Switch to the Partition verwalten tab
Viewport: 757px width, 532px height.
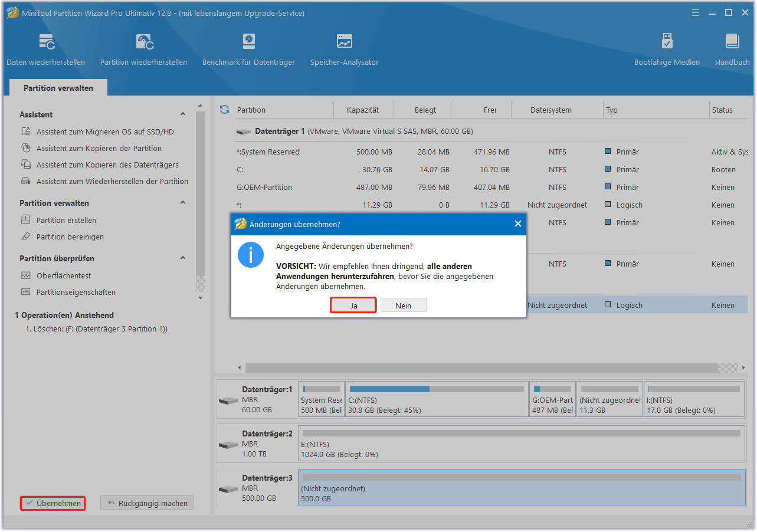click(58, 88)
